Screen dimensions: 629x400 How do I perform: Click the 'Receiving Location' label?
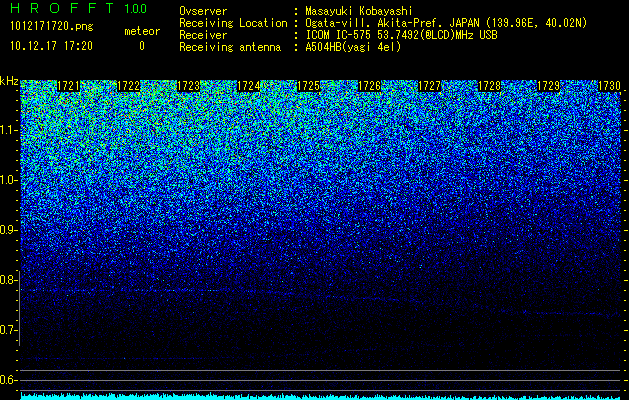pyautogui.click(x=233, y=23)
